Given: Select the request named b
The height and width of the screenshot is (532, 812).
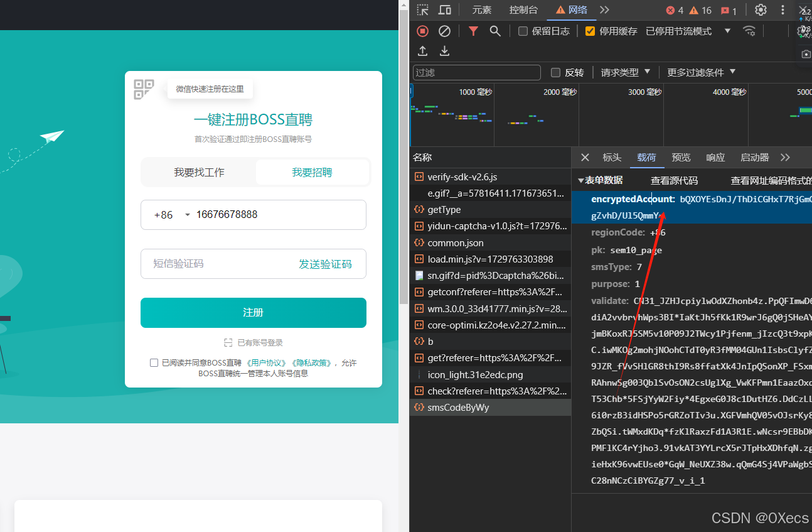Looking at the screenshot, I should (x=490, y=342).
